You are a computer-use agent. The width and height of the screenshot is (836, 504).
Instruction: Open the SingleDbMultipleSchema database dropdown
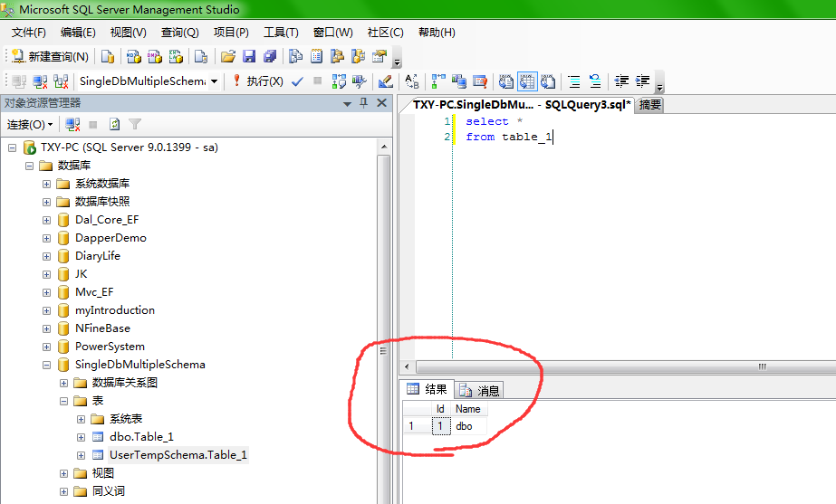click(x=215, y=81)
